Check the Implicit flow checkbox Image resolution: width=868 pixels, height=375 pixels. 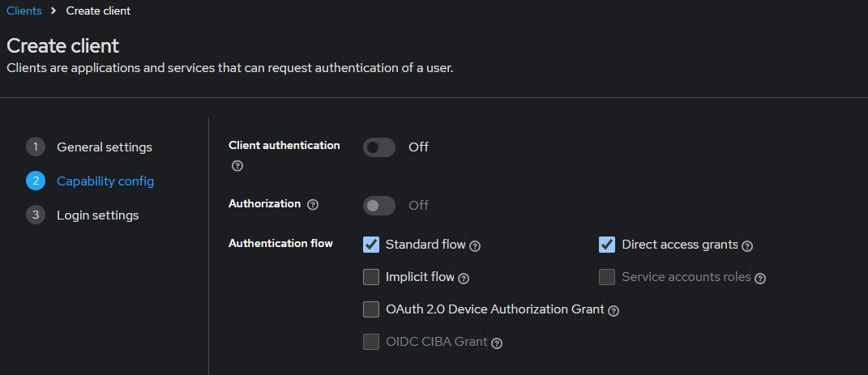pos(371,277)
